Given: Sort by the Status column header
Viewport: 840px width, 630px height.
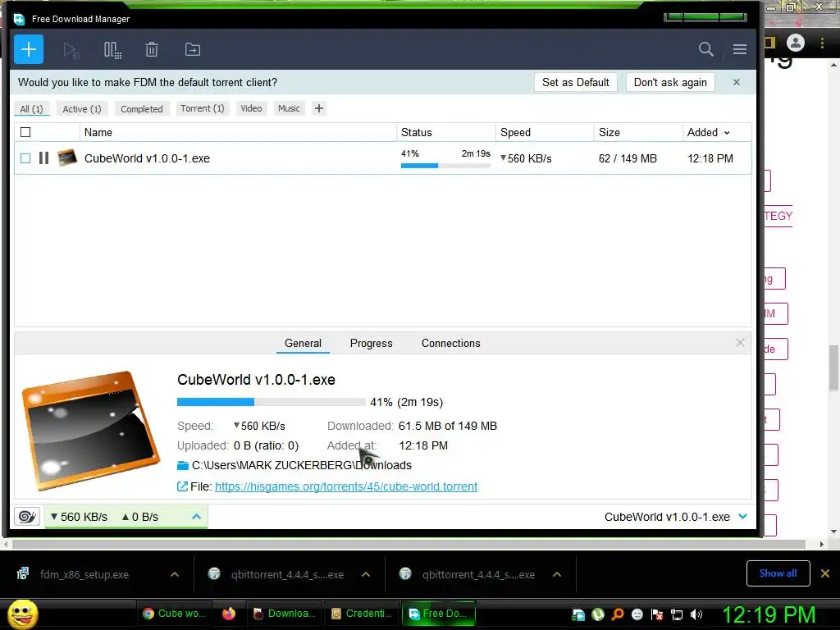Looking at the screenshot, I should [446, 132].
